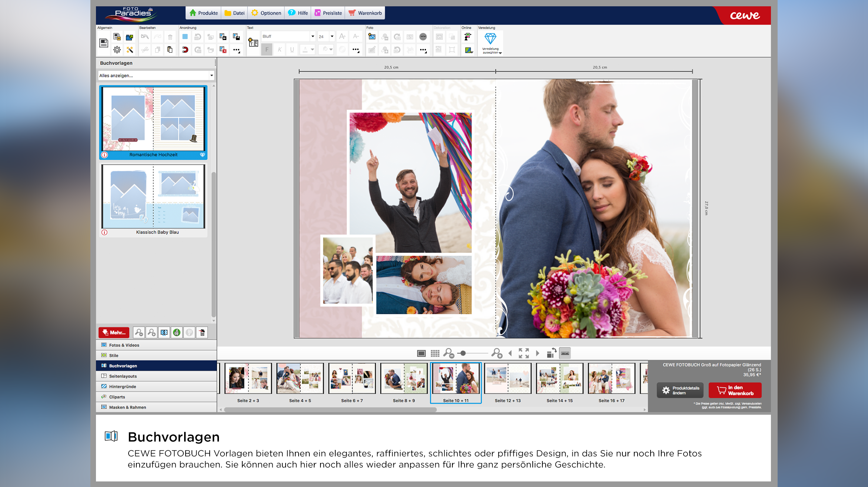Viewport: 868px width, 487px height.
Task: Click the fullscreen arrows icon
Action: 523,353
